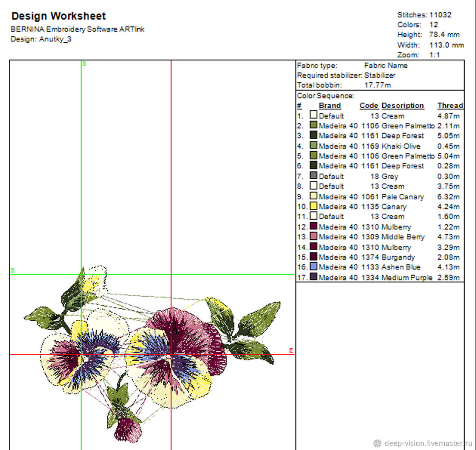Viewport: 476px width, 450px height.
Task: Click thread length "4.24m"
Action: (x=448, y=207)
